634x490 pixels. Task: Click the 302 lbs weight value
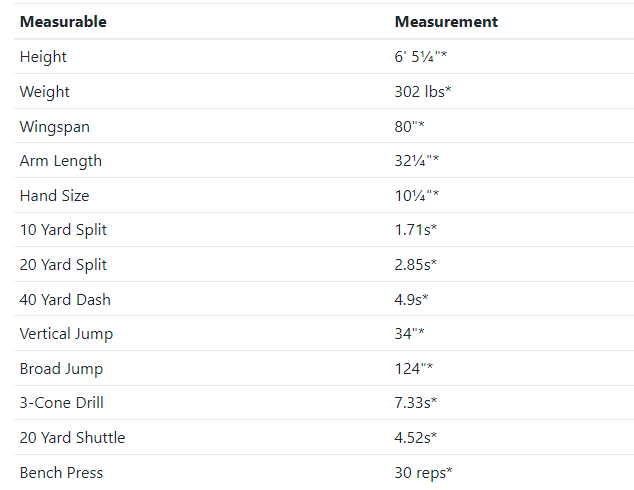[x=423, y=91]
